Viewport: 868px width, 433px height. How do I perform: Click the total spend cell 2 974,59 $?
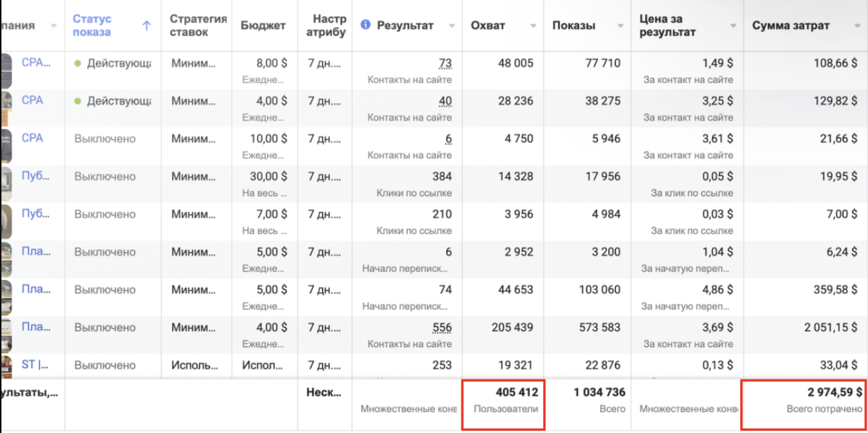804,401
